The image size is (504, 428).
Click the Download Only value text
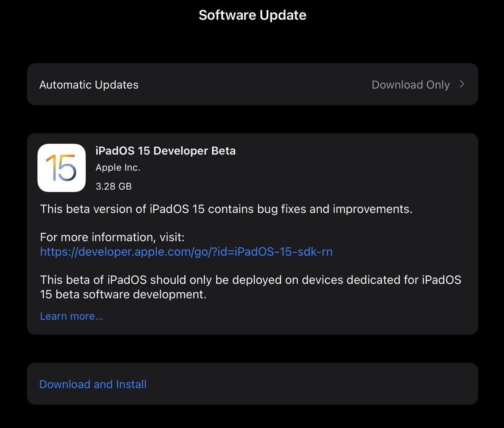point(411,85)
